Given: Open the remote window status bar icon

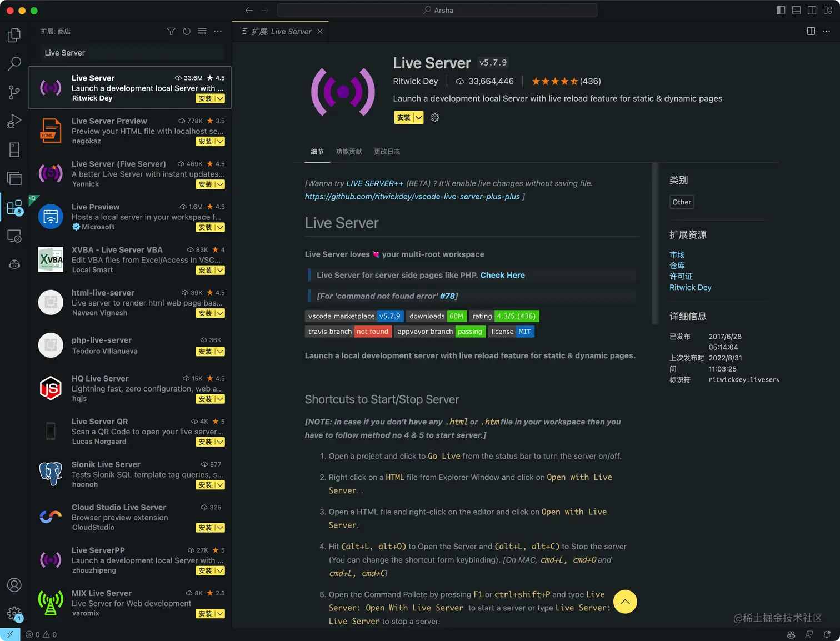Looking at the screenshot, I should (x=10, y=634).
